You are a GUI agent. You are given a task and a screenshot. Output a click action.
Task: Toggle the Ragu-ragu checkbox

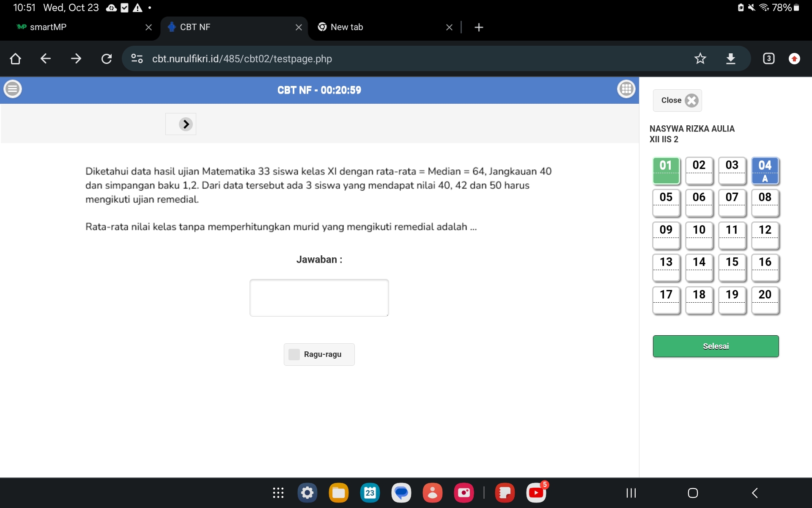tap(293, 353)
